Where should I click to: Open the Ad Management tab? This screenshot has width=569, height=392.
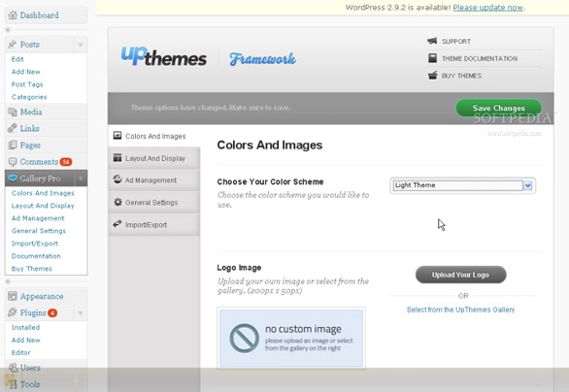tap(153, 180)
